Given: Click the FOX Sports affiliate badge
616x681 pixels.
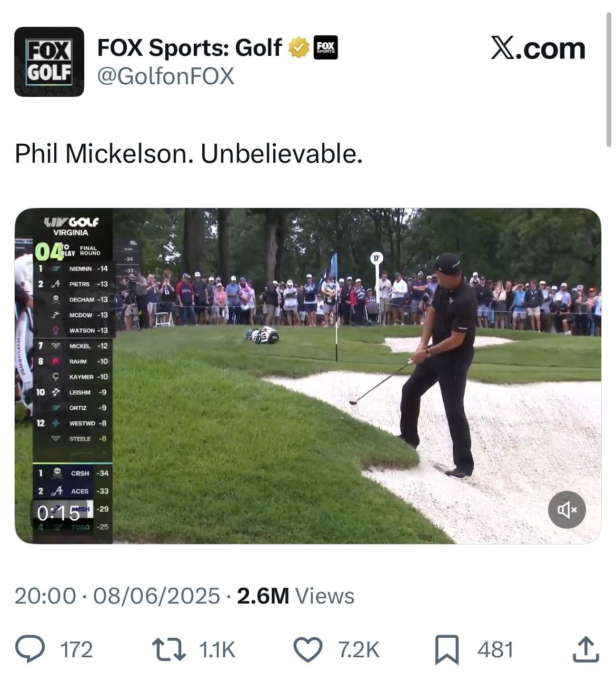Looking at the screenshot, I should pos(326,47).
